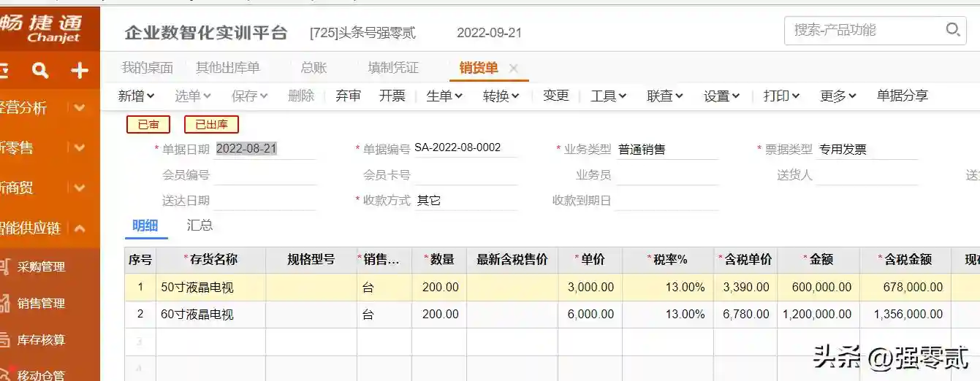980x381 pixels.
Task: Switch to the 汇总 tab
Action: click(x=200, y=225)
